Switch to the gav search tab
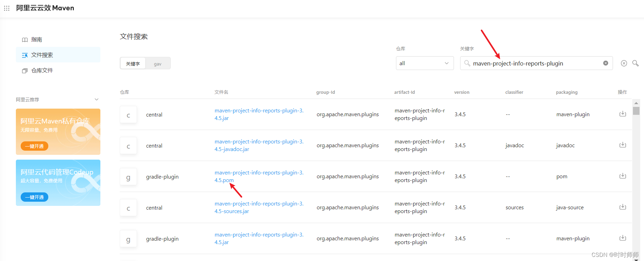This screenshot has width=644, height=261. (x=158, y=64)
